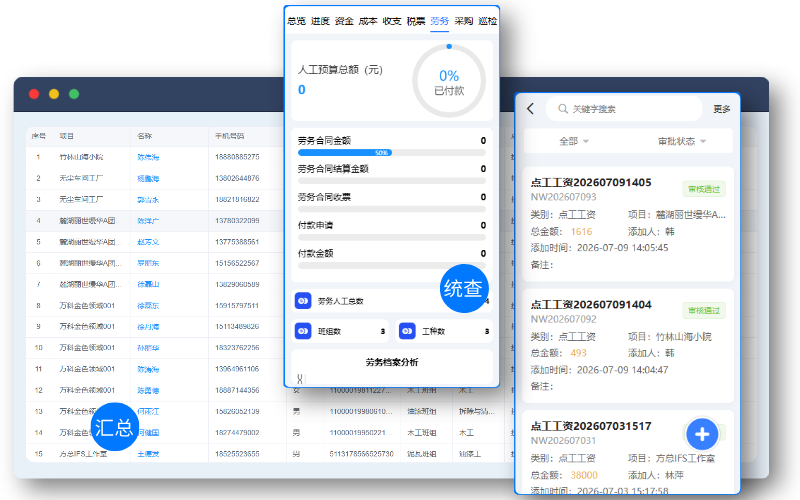This screenshot has width=800, height=500.
Task: Click the 添加人: 林萍 text
Action: coord(656,475)
